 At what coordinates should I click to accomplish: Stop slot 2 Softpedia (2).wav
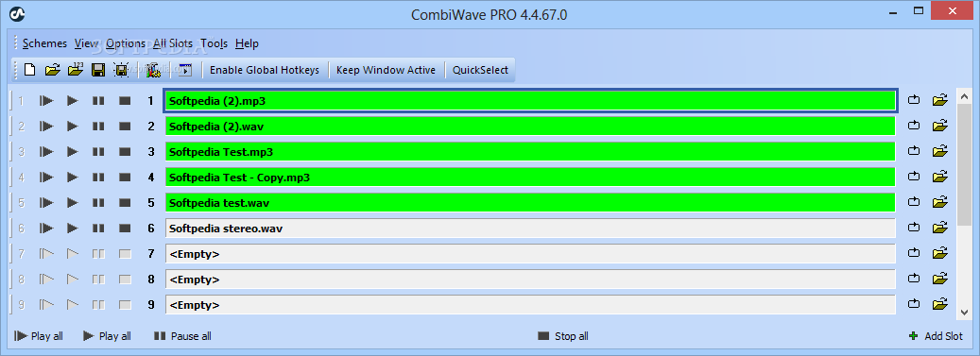(125, 127)
